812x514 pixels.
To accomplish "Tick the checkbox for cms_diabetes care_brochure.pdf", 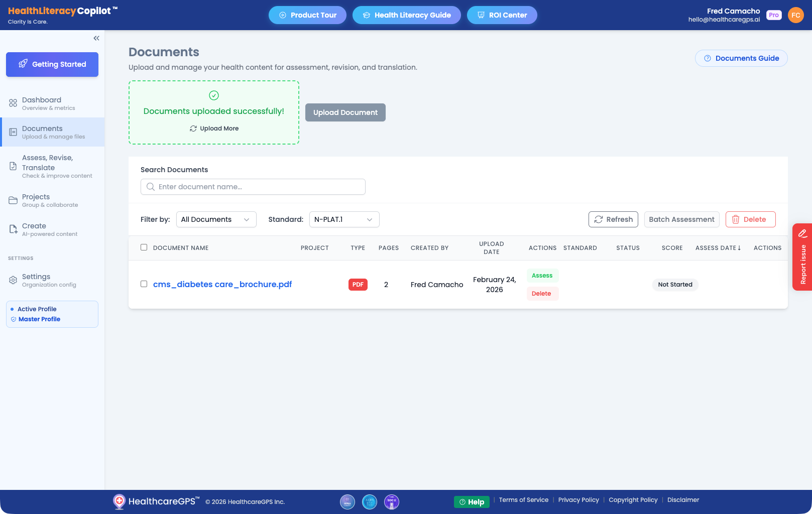I will (x=144, y=284).
